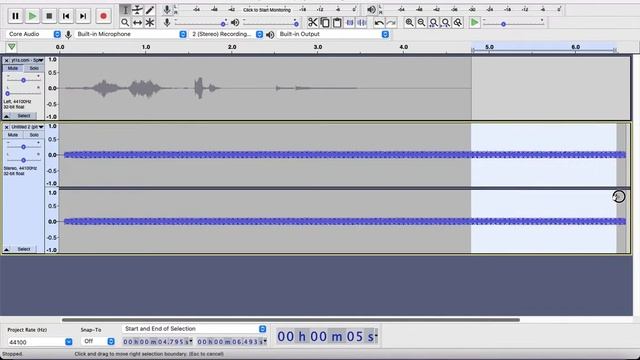Skip to the end of the project
Viewport: 640px width, 360px height.
[83, 16]
